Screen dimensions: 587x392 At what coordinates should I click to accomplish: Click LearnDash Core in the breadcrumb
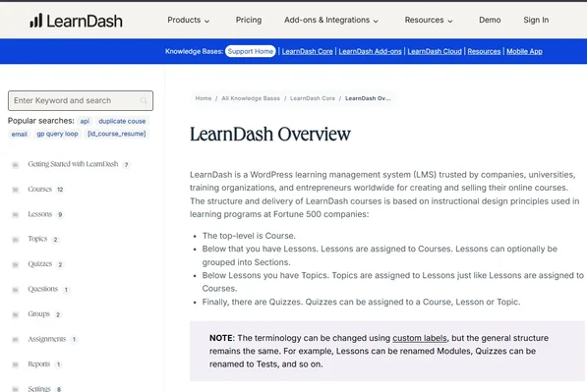point(313,98)
